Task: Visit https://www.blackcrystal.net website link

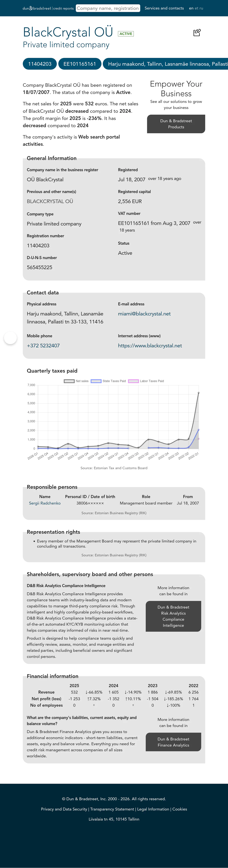Action: pos(150,346)
